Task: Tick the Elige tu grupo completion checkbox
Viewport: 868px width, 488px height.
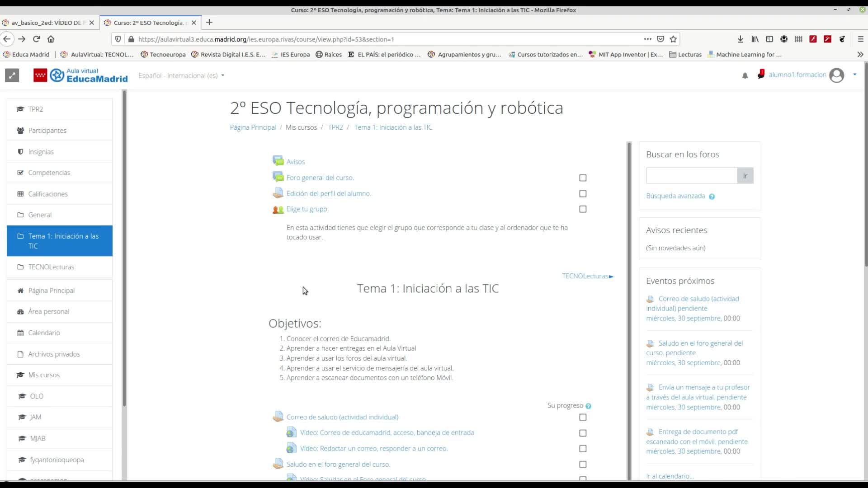Action: click(x=583, y=209)
